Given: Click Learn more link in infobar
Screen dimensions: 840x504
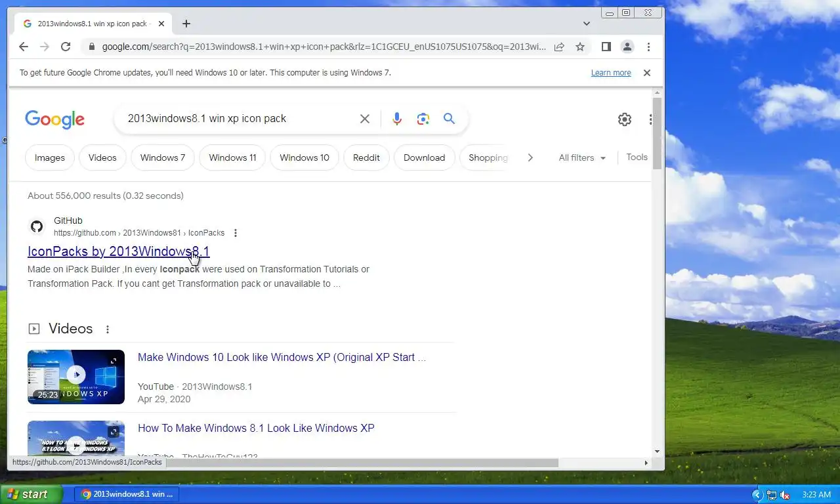Looking at the screenshot, I should click(x=611, y=73).
